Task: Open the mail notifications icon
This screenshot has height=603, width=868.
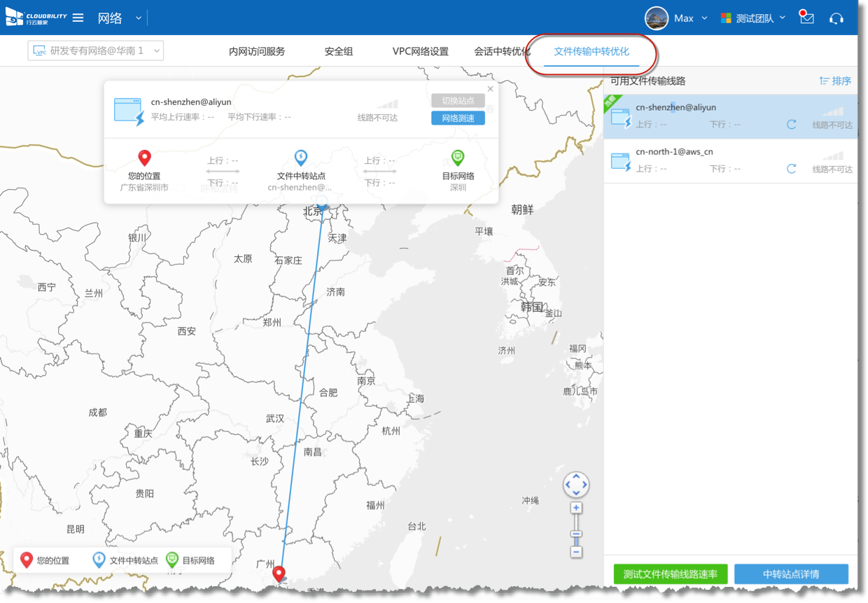Action: 806,18
